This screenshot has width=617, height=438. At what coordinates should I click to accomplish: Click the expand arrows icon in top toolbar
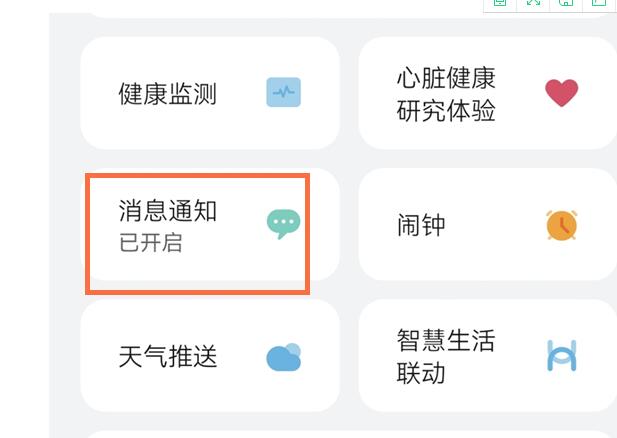533,4
